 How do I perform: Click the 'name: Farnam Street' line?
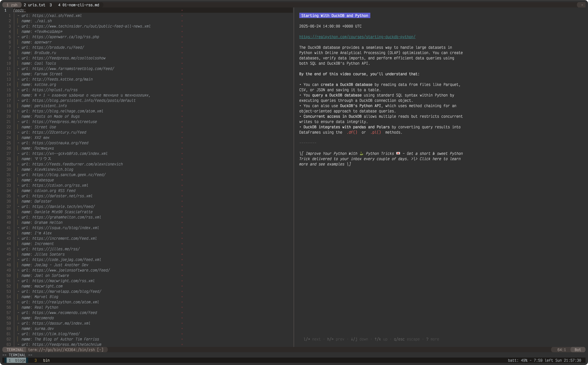(x=42, y=74)
